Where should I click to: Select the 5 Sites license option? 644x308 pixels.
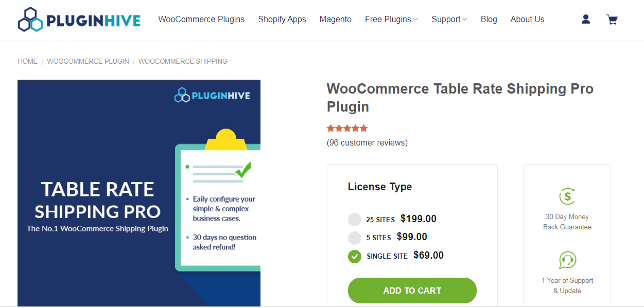pos(355,238)
